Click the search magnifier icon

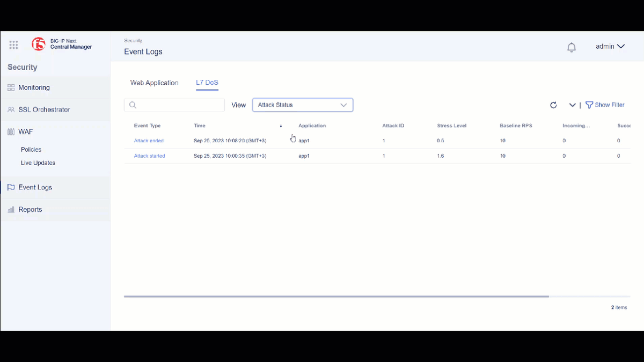(133, 105)
